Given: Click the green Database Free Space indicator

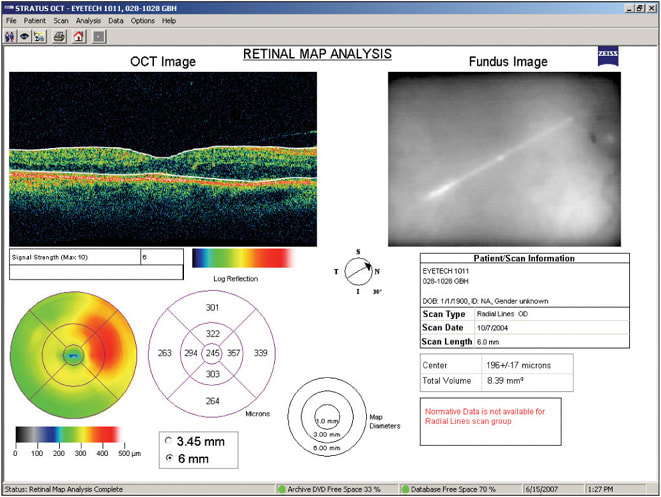Looking at the screenshot, I should (406, 489).
